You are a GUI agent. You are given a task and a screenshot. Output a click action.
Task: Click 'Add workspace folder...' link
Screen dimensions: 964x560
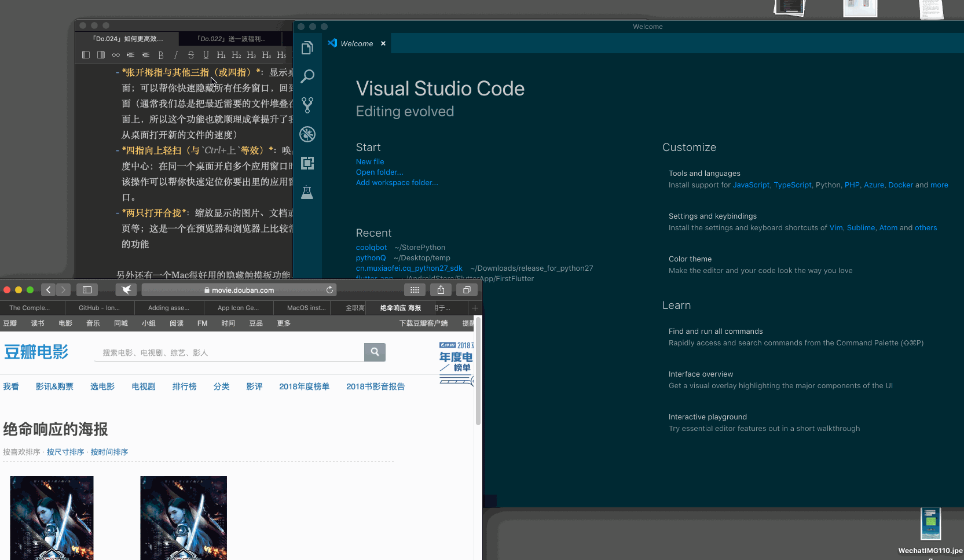click(x=397, y=183)
